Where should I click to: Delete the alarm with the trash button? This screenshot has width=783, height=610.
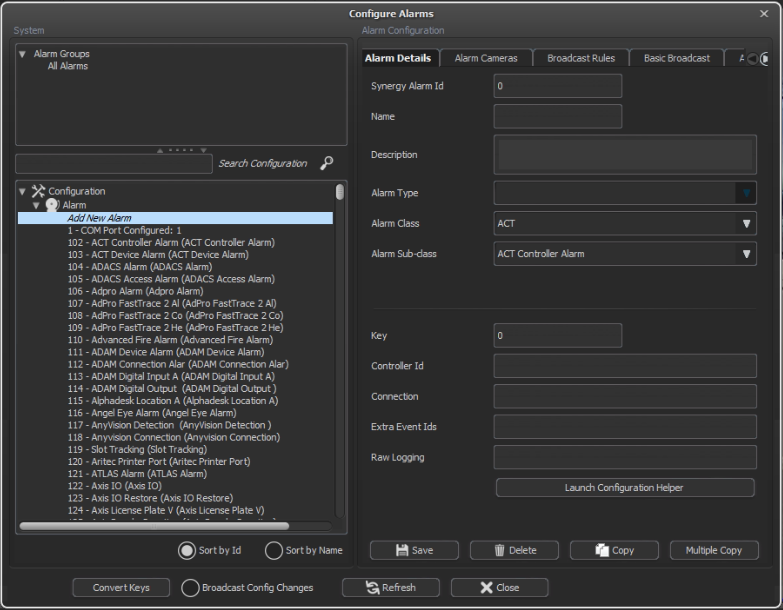516,550
